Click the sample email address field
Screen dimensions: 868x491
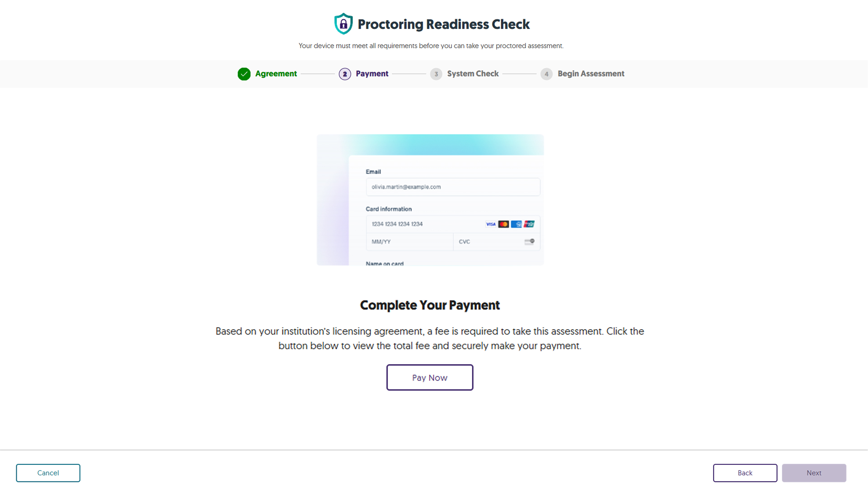click(453, 187)
